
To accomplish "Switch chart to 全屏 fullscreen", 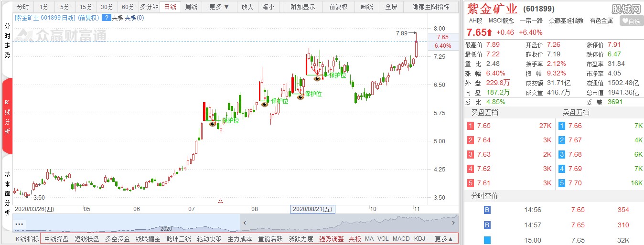I will click(391, 7).
